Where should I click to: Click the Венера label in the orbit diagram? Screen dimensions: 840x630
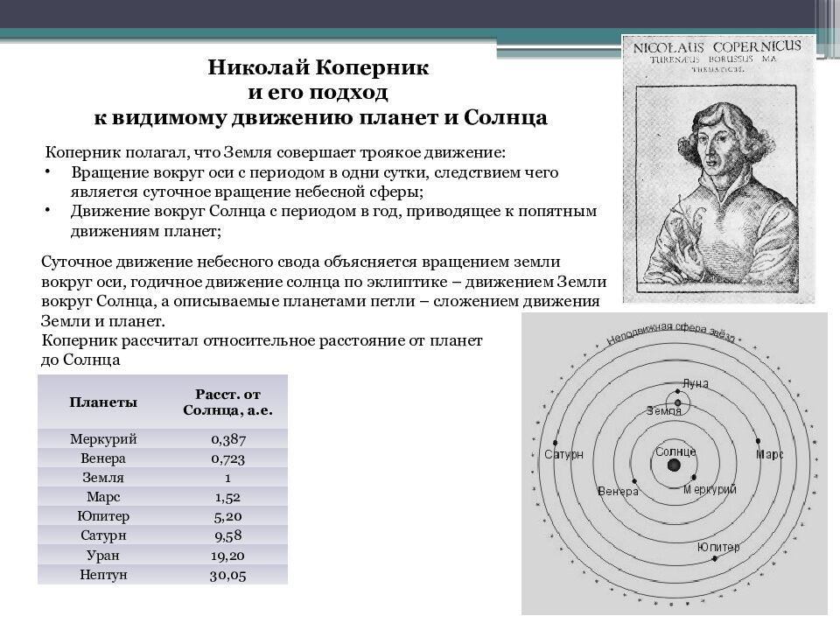(618, 491)
